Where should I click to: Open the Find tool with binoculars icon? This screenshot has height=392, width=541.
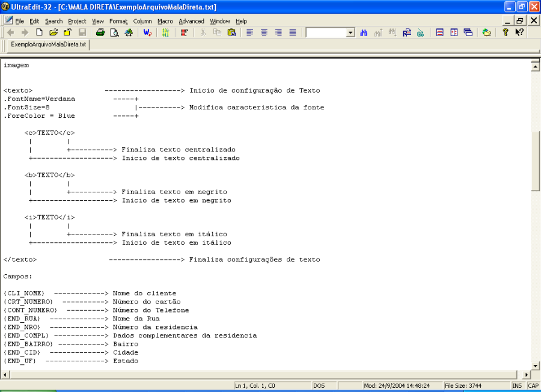tap(363, 32)
